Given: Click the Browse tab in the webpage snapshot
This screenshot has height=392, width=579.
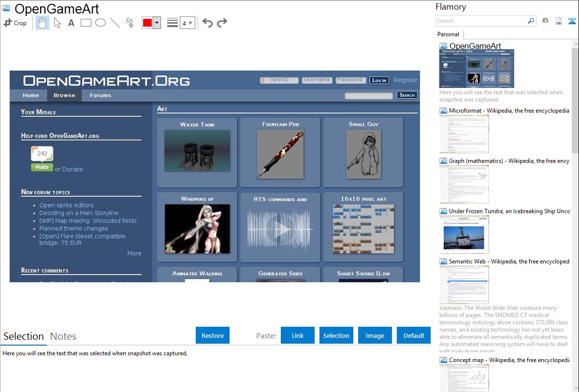Looking at the screenshot, I should click(64, 95).
